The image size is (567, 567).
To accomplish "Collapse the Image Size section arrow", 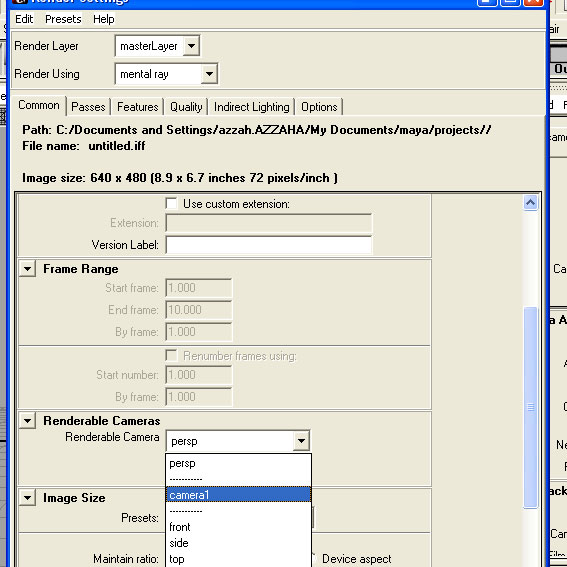I will pos(27,498).
